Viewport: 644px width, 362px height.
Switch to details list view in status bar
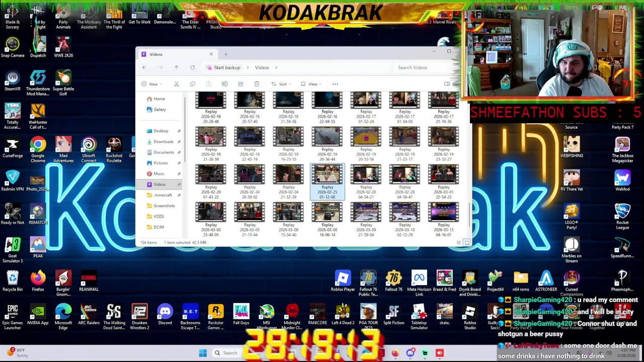tap(459, 243)
